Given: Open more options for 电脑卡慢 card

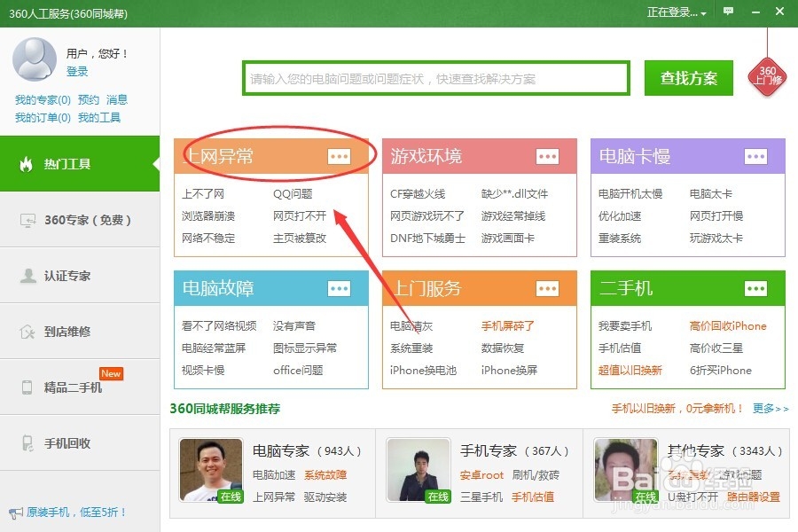Looking at the screenshot, I should pyautogui.click(x=755, y=156).
